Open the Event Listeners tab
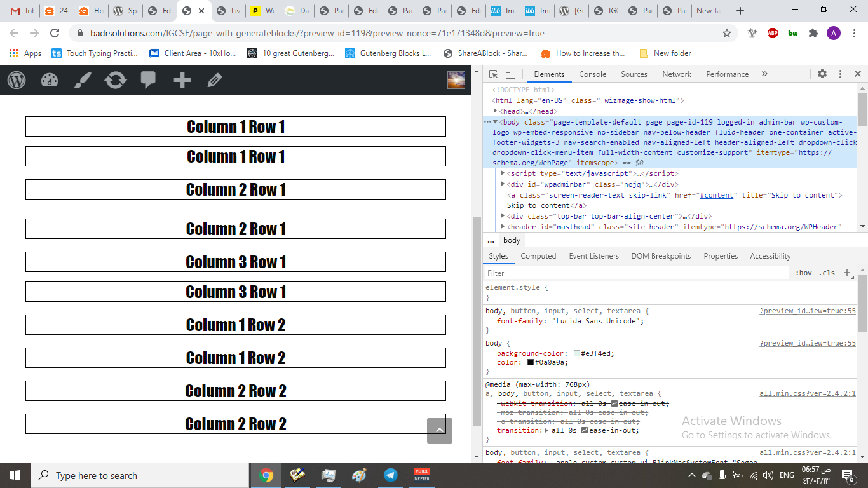Screen dimensions: 868x488 [593, 256]
